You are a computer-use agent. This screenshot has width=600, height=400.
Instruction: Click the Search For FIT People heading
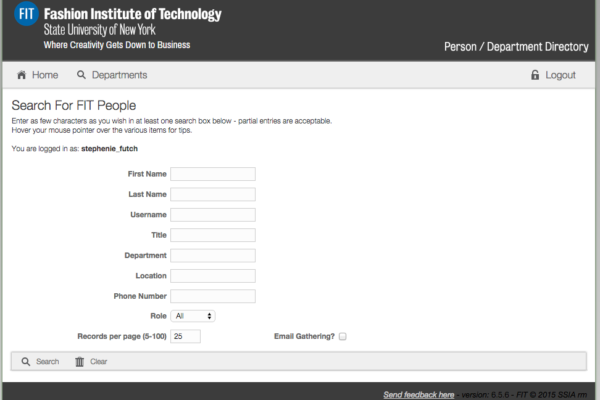73,105
